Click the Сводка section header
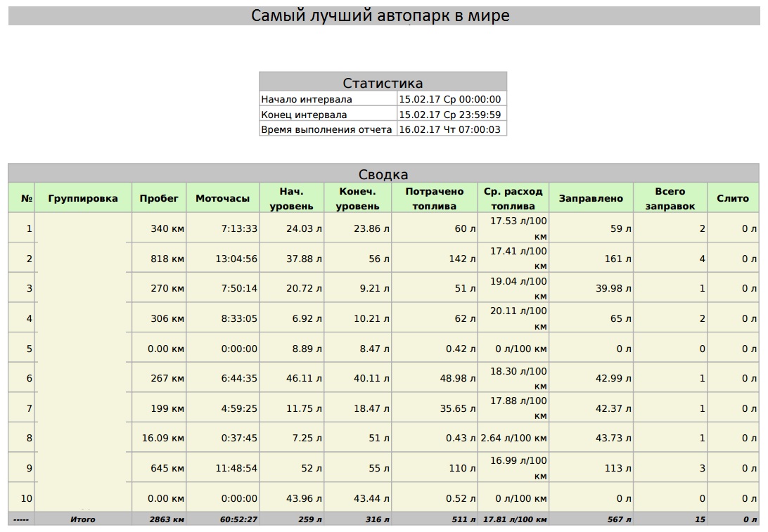The height and width of the screenshot is (532, 768). (x=383, y=174)
